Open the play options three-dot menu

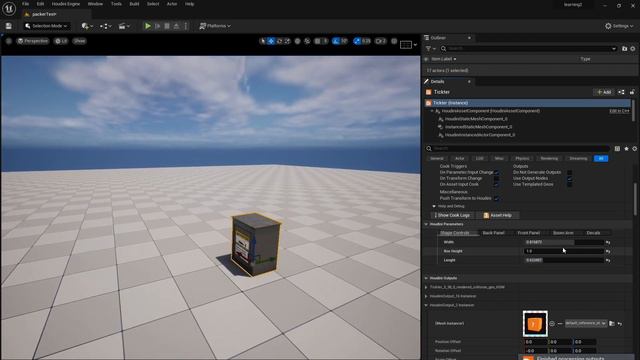click(186, 26)
